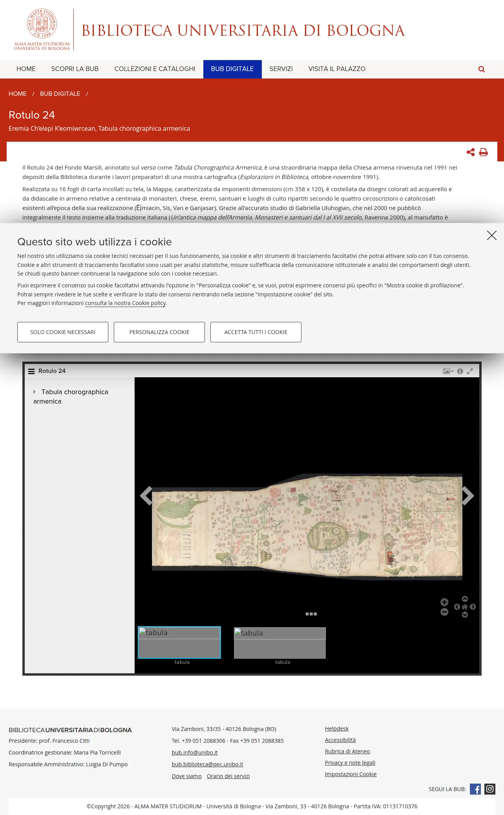Open the image view mode dropdown in viewer
Image resolution: width=504 pixels, height=815 pixels.
point(448,371)
